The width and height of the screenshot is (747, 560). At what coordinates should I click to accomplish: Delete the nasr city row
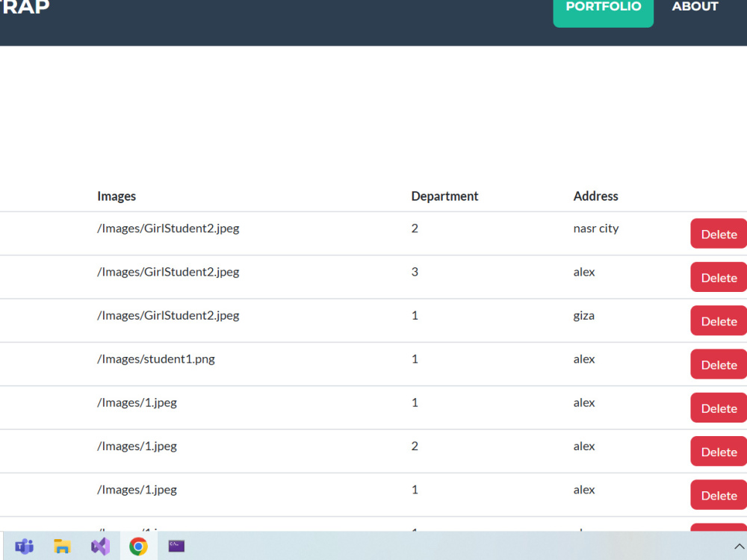coord(719,234)
